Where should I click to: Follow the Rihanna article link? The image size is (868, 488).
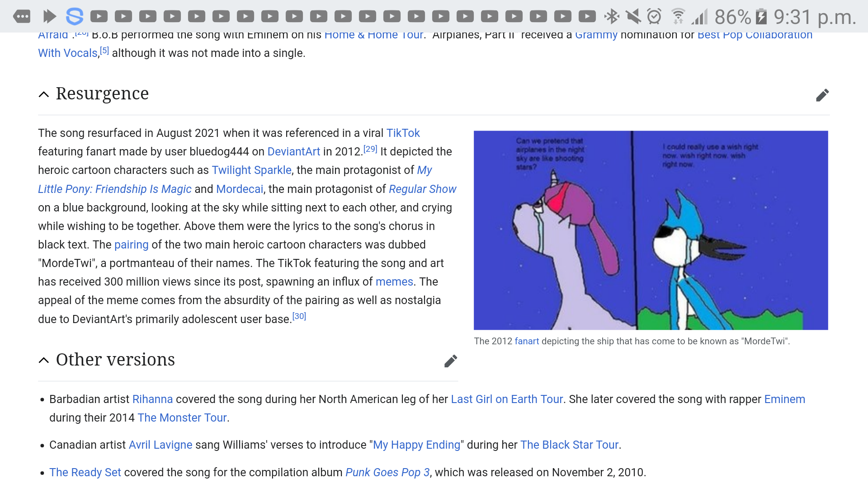[x=152, y=399]
